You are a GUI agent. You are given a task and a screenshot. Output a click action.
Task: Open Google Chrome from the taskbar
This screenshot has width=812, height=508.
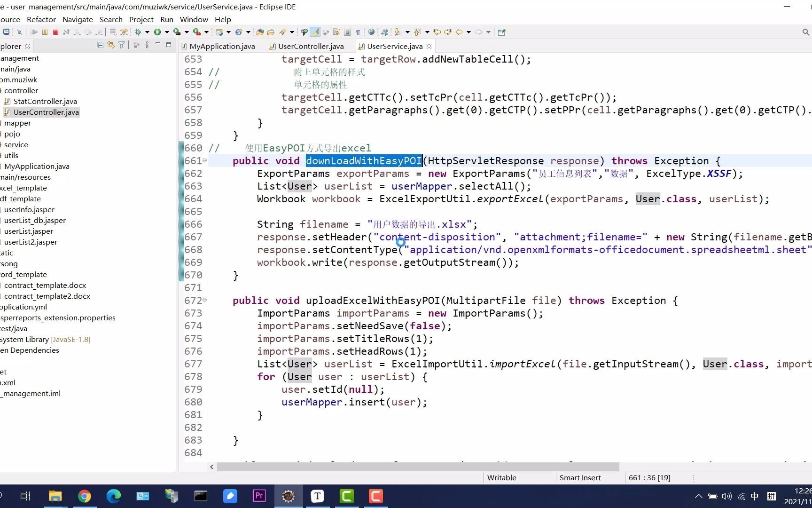coord(84,496)
